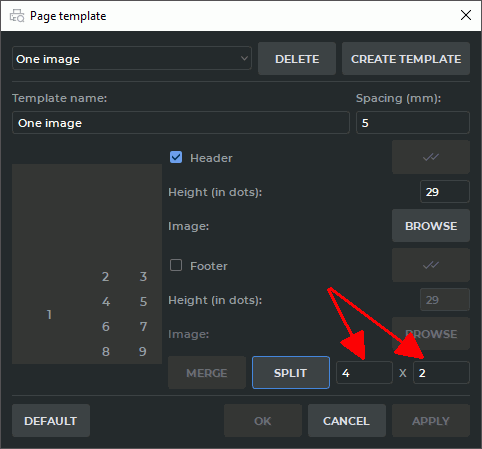Click the Header apply double-check icon
482x449 pixels.
pyautogui.click(x=431, y=157)
